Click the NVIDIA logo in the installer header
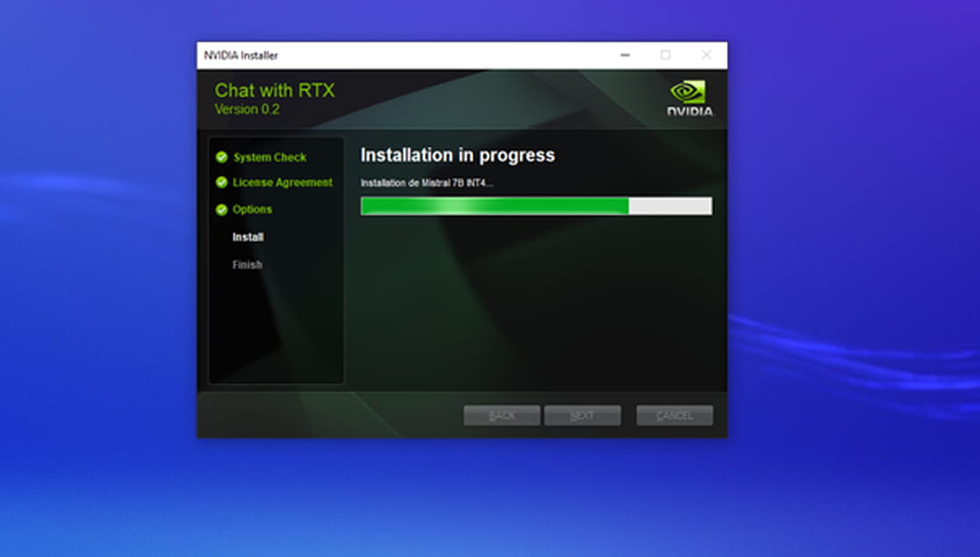This screenshot has height=557, width=980. [690, 98]
